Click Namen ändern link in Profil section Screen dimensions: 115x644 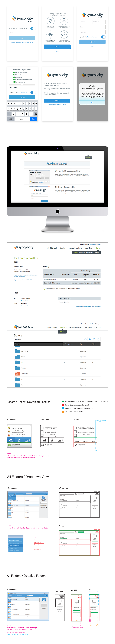[25, 301]
